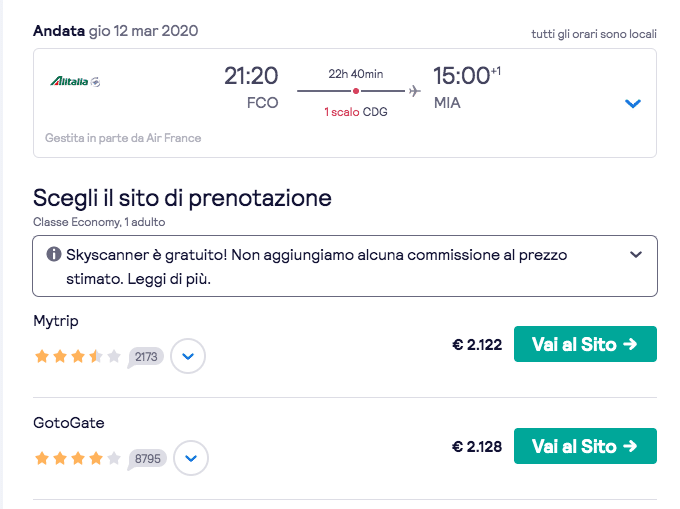Click the Alitalia airline logo
The height and width of the screenshot is (509, 680).
(74, 81)
